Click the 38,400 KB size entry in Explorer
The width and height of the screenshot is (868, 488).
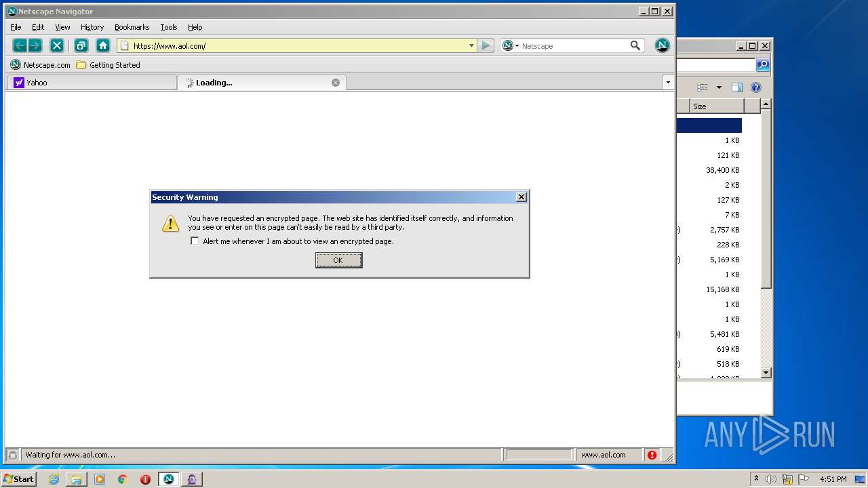(723, 170)
